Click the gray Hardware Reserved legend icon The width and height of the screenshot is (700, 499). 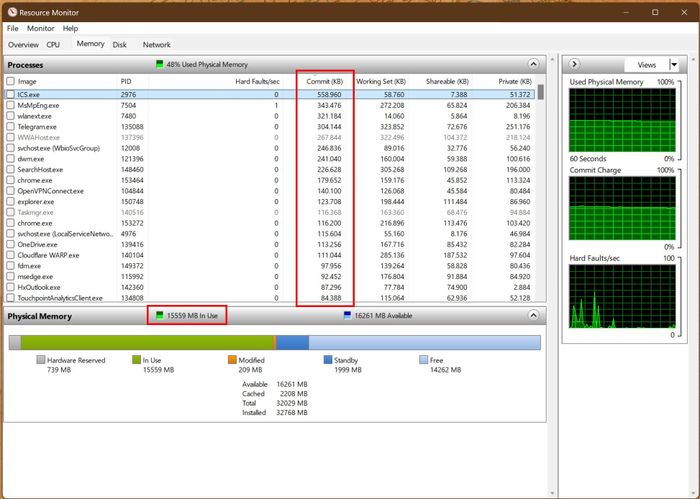[x=41, y=359]
